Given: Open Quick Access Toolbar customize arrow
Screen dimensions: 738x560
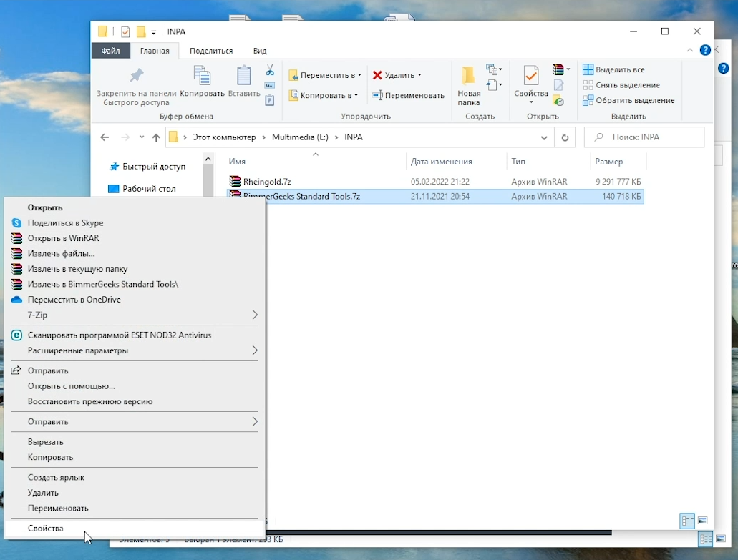Looking at the screenshot, I should click(153, 32).
